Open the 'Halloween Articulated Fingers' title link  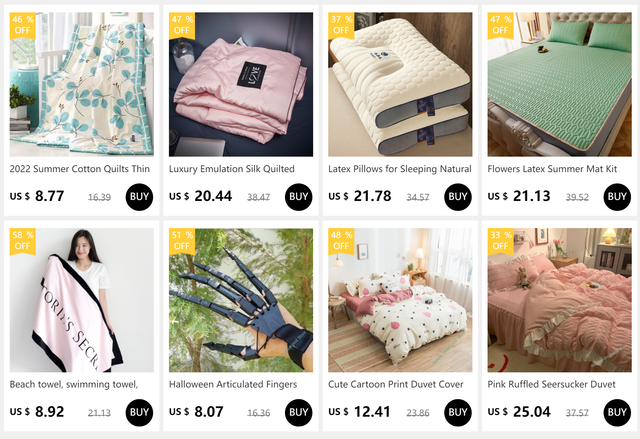click(233, 384)
